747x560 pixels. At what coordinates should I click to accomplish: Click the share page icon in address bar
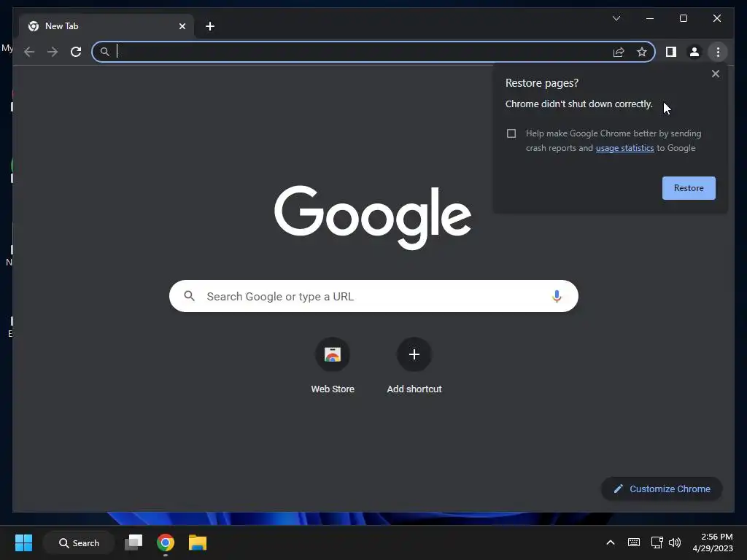(619, 52)
